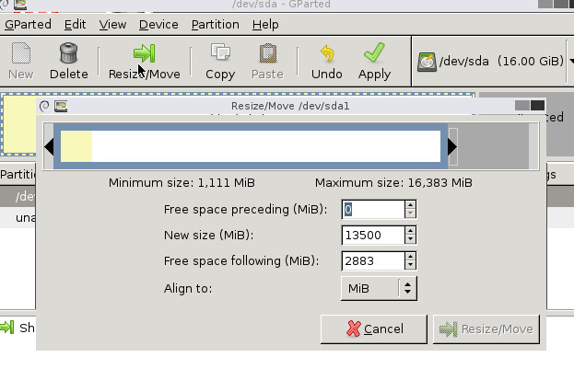Screen dimensions: 574x392
Task: Open the Help menu
Action: click(x=265, y=25)
